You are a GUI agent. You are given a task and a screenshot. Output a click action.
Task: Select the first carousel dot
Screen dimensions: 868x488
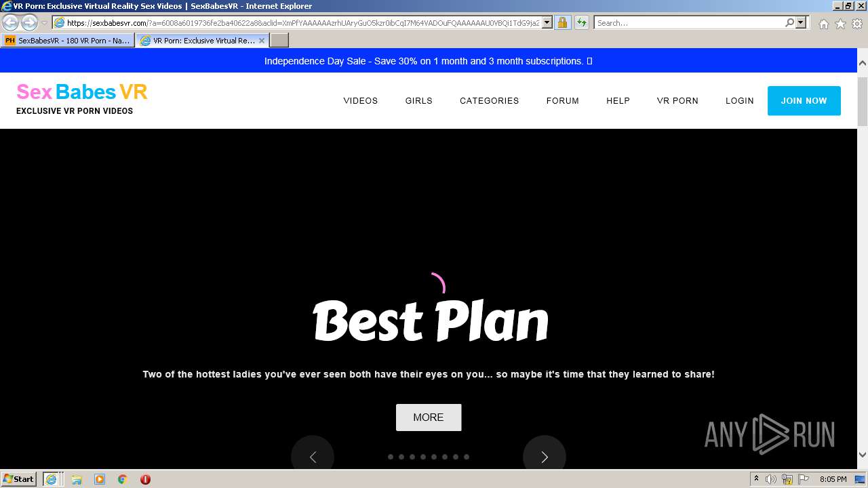click(x=391, y=457)
